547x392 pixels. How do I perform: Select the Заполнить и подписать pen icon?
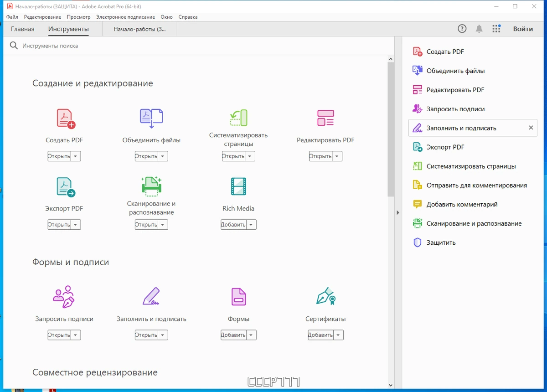click(151, 296)
